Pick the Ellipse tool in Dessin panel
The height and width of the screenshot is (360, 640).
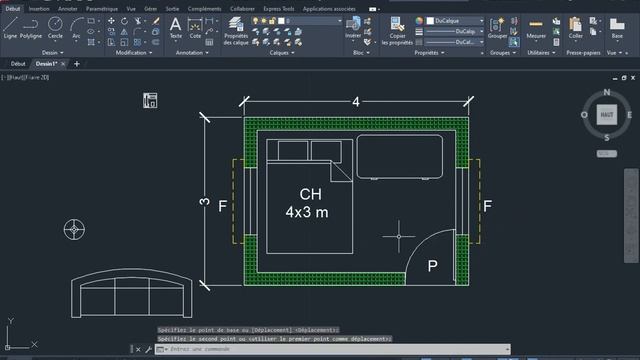click(91, 31)
